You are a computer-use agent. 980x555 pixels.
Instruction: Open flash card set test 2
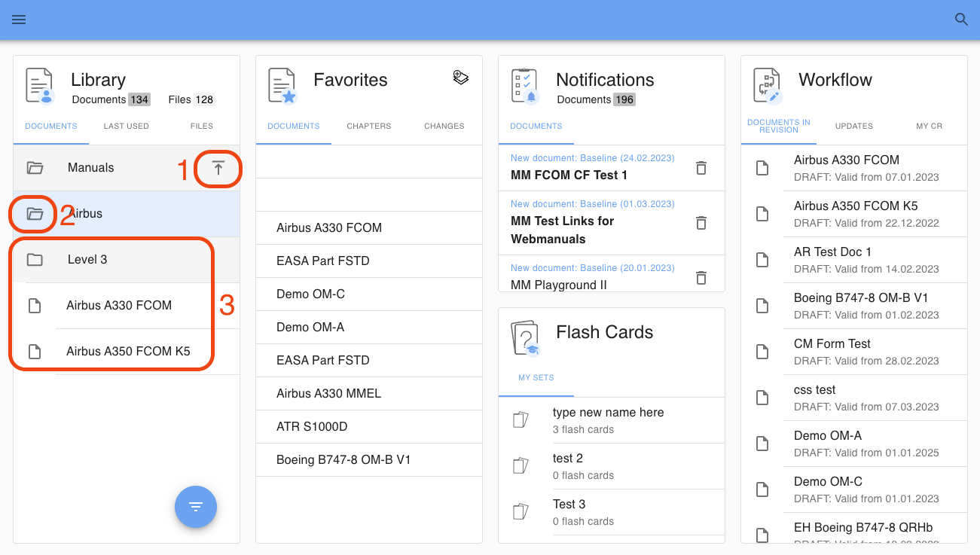[x=612, y=466]
